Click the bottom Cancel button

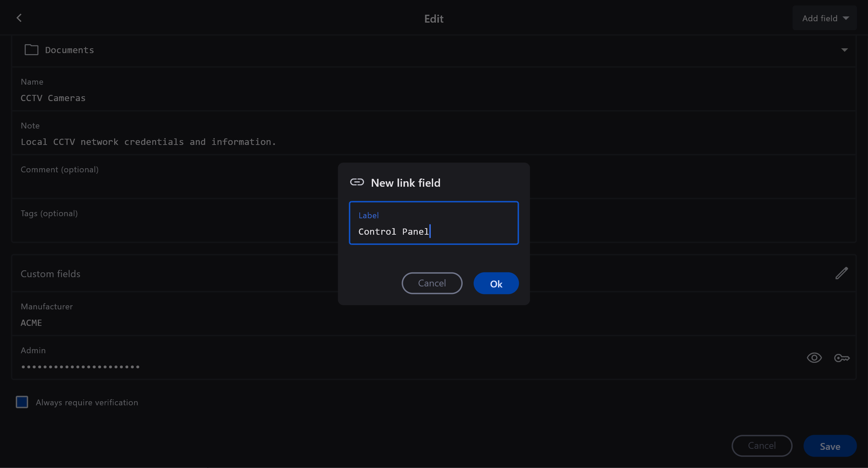coord(762,446)
